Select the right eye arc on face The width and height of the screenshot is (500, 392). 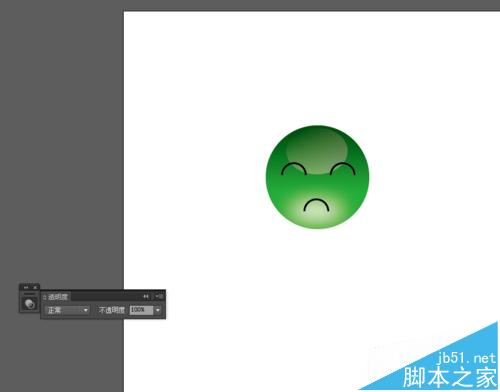[x=343, y=168]
